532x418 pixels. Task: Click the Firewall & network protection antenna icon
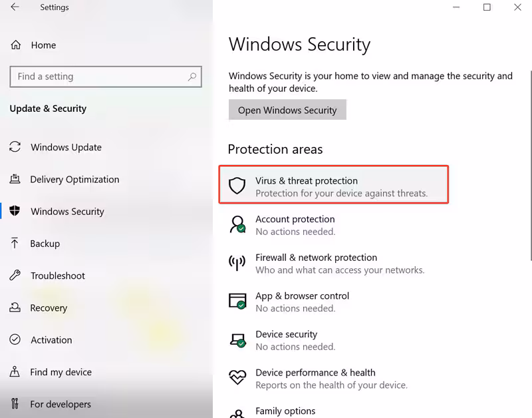[237, 263]
